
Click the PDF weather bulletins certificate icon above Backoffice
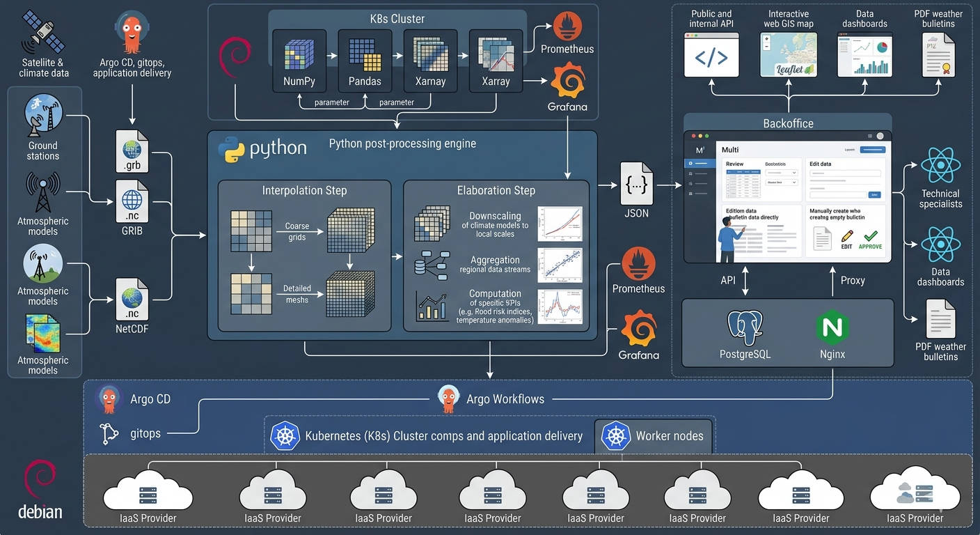click(x=938, y=54)
